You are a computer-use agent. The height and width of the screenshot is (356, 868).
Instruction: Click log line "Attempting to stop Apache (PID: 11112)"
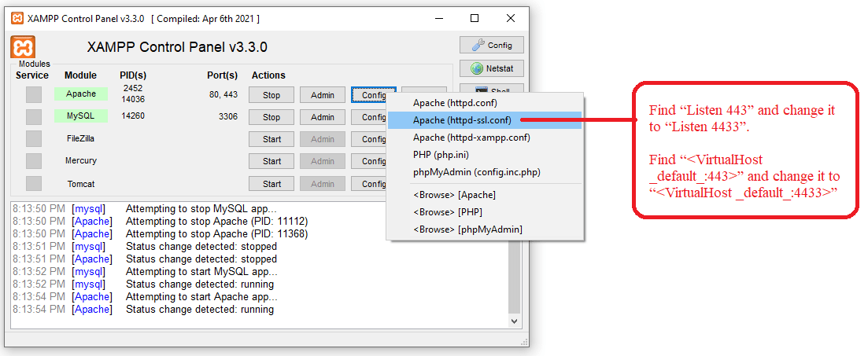pos(216,221)
